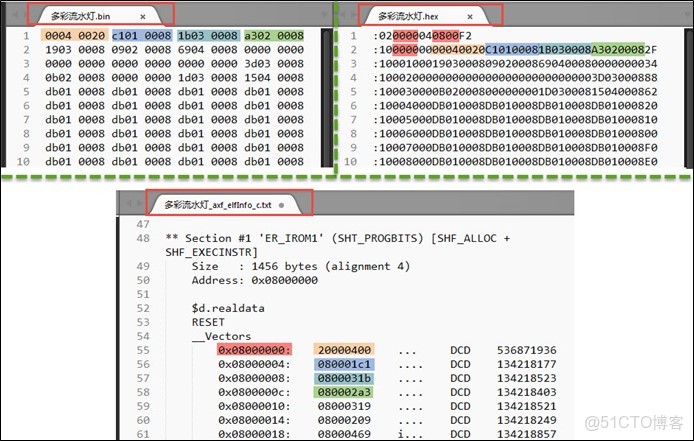
Task: Click value '08000469' in vector table
Action: pyautogui.click(x=344, y=434)
